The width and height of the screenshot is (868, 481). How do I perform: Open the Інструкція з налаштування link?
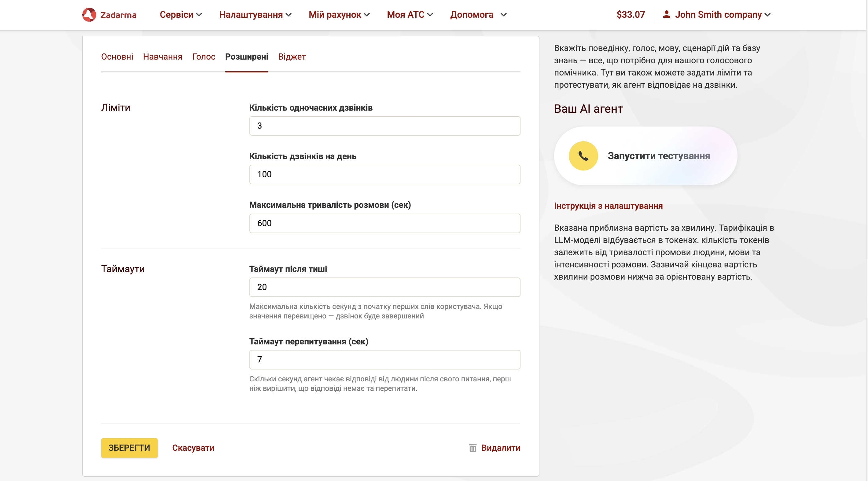(x=608, y=205)
